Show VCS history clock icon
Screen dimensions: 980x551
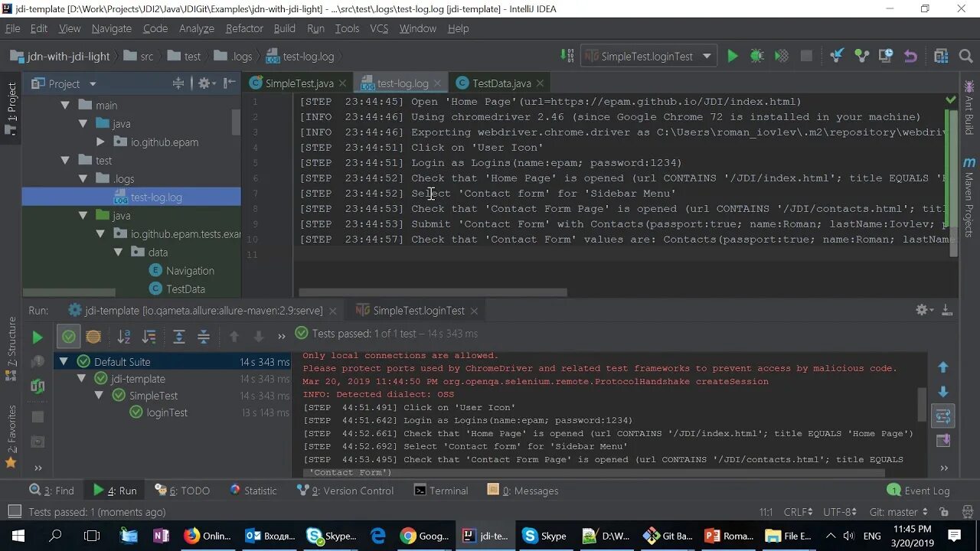coord(886,56)
